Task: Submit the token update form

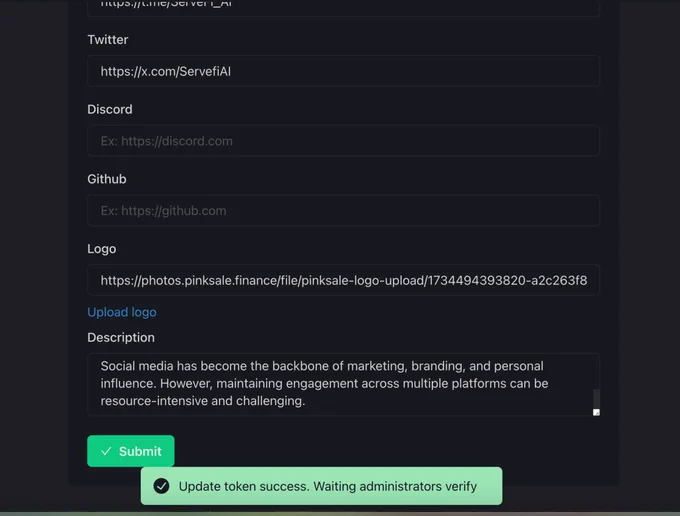Action: 131,451
